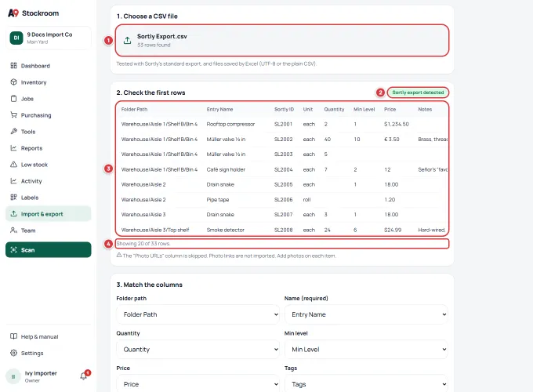Click the SL2007 Sortly ID cell
Screen dimensions: 533x392
click(x=284, y=215)
